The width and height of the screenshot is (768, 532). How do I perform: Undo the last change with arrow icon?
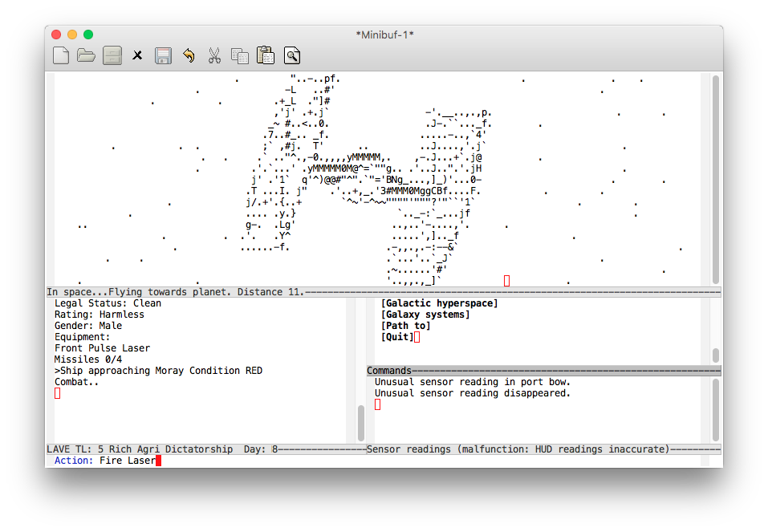[x=189, y=56]
